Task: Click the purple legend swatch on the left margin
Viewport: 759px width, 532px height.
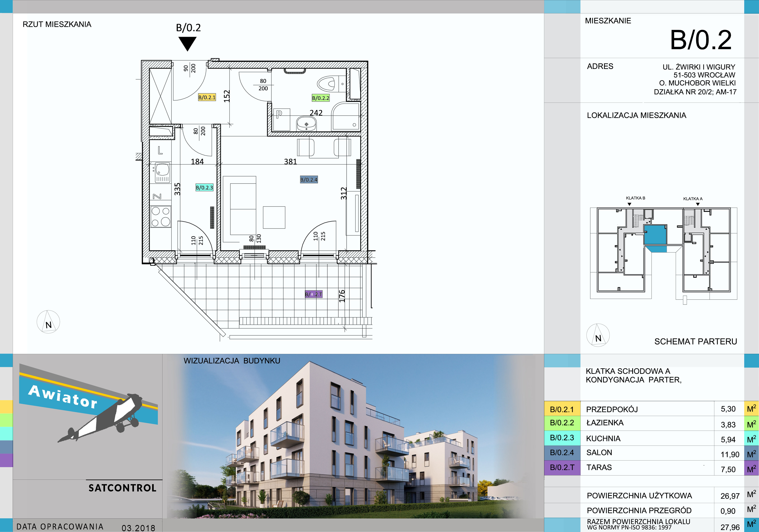Action: [x=6, y=460]
